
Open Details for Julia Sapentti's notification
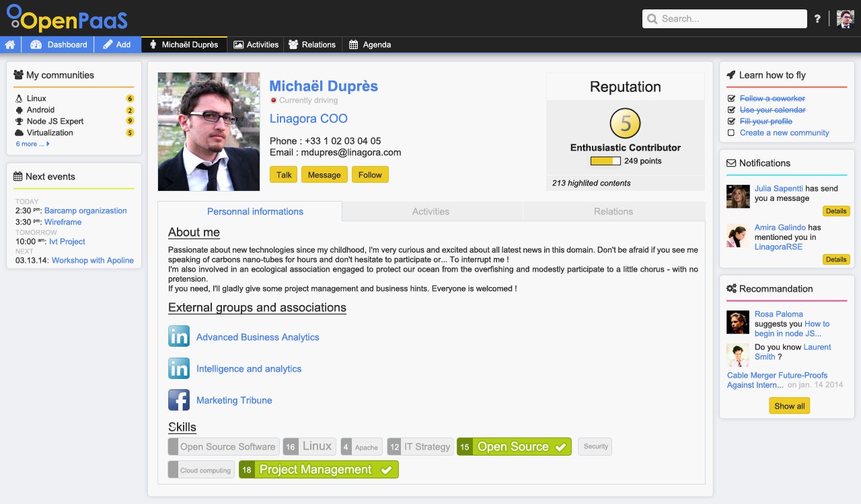[x=836, y=211]
